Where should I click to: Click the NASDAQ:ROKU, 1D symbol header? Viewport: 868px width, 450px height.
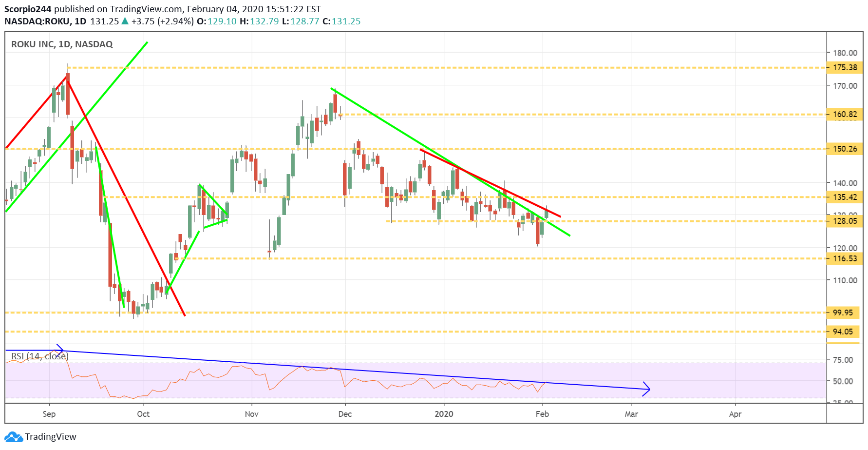45,21
